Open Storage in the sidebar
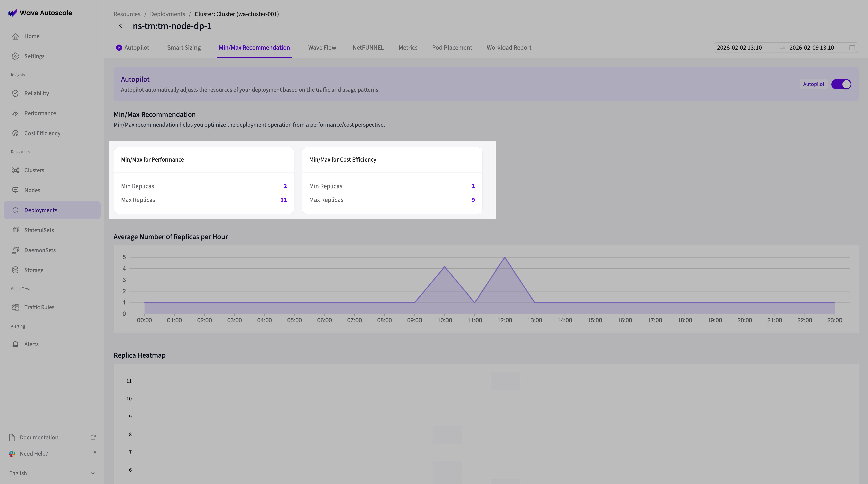 coord(52,270)
